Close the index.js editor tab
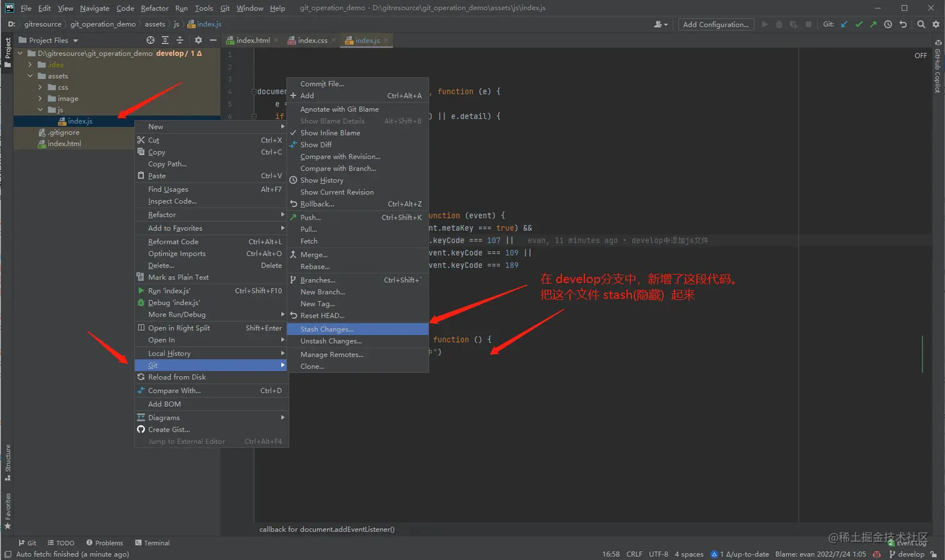Viewport: 945px width, 560px height. point(386,40)
